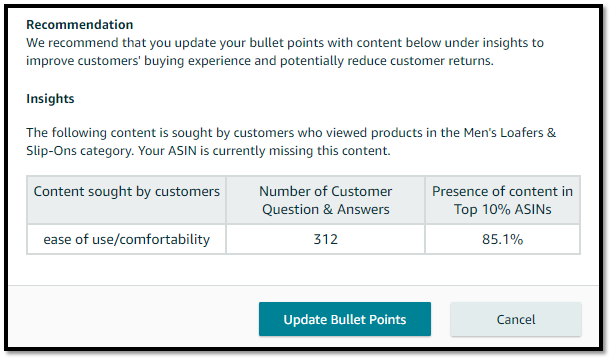Select the 'ease of use/comfortability' cell
Viewport: 612px width, 360px height.
coord(126,239)
